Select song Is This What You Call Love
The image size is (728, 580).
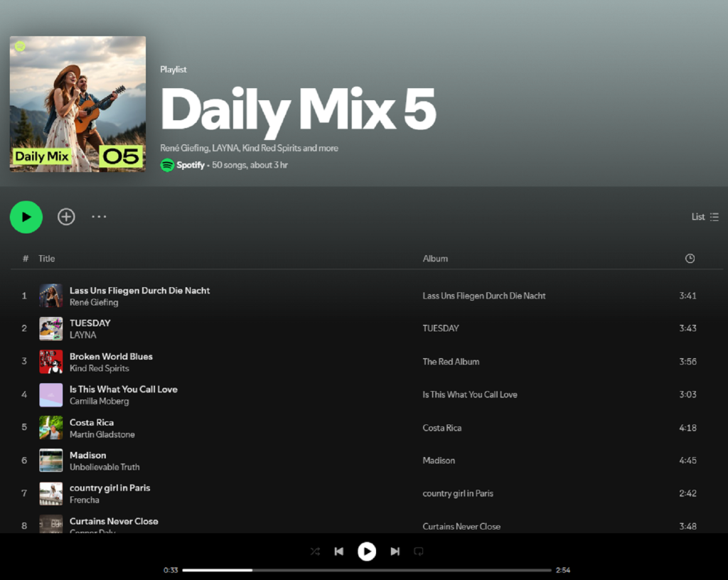124,390
